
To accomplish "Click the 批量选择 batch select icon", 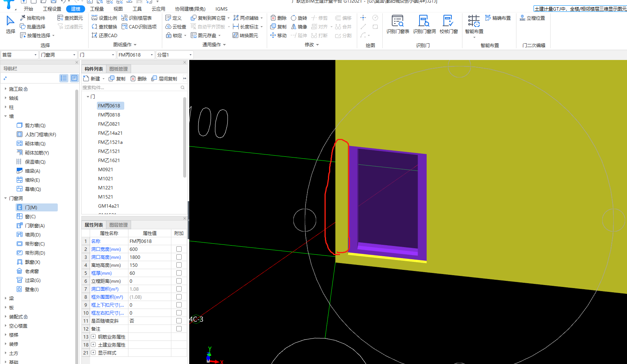I will coord(23,27).
